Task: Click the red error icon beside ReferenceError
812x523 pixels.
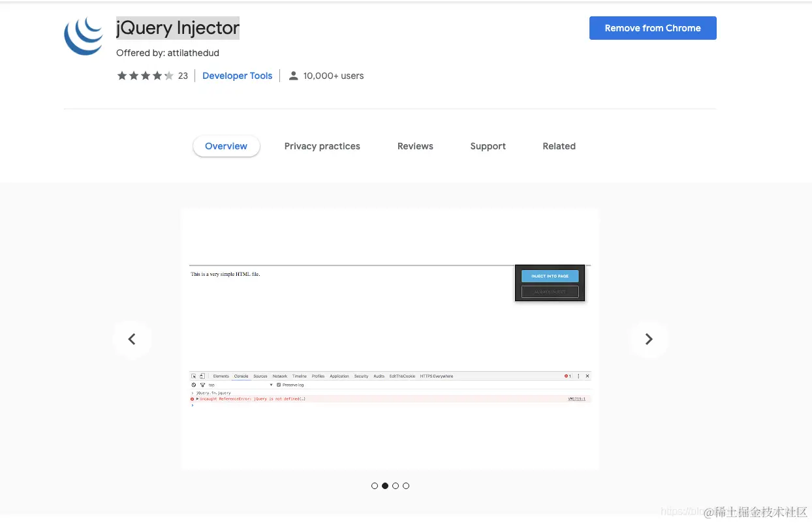Action: (193, 399)
